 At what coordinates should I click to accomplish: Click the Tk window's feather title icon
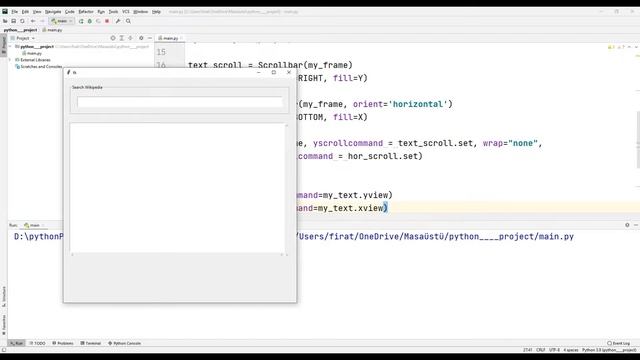click(69, 72)
